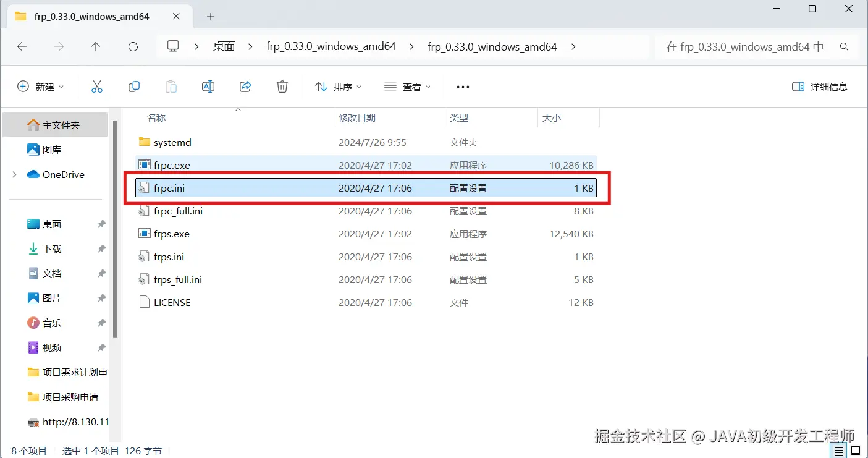The width and height of the screenshot is (868, 458).
Task: Open the 新建 (New) dropdown
Action: click(x=41, y=87)
